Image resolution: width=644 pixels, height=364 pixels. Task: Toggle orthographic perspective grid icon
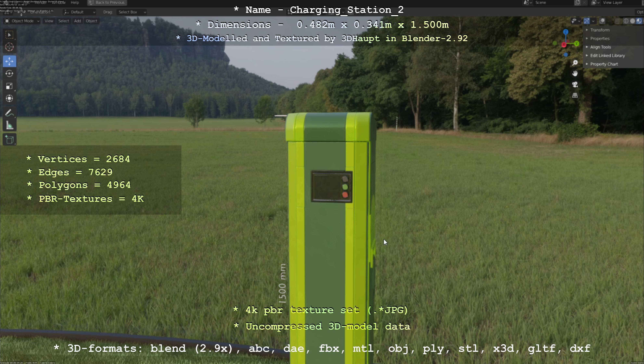[x=575, y=95]
